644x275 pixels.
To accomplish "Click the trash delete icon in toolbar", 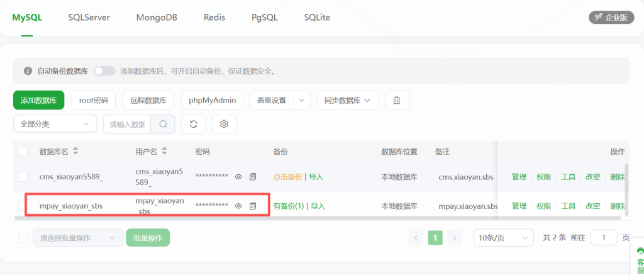I will (397, 100).
